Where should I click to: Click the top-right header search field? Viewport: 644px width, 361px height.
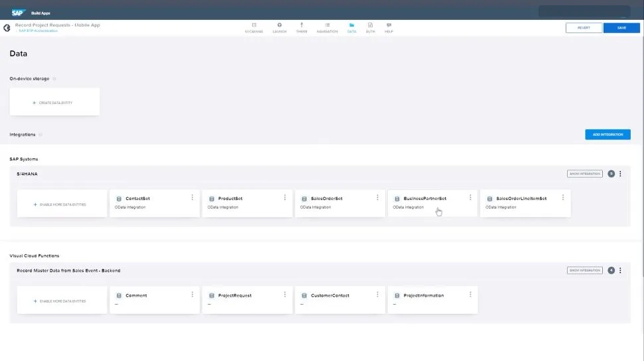(584, 11)
